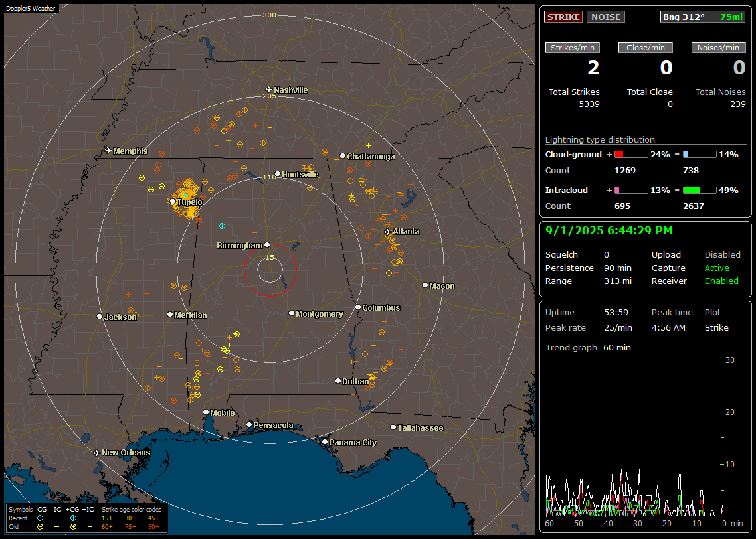Click the Memphis airplane icon
Image resolution: width=756 pixels, height=539 pixels.
tap(108, 151)
